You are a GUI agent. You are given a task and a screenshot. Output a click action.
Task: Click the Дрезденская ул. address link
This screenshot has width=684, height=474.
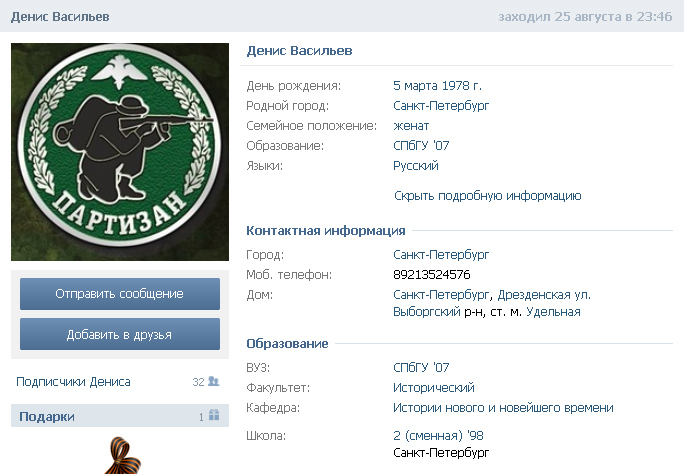(543, 295)
